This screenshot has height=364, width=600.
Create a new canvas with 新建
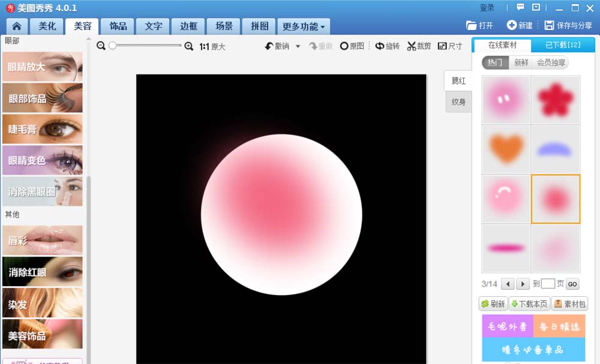[520, 26]
